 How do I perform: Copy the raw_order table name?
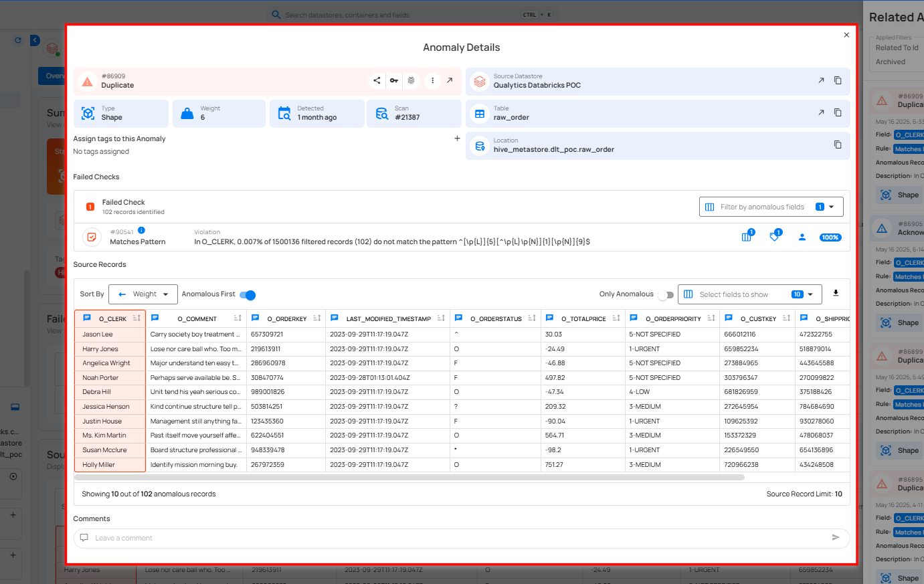point(838,112)
